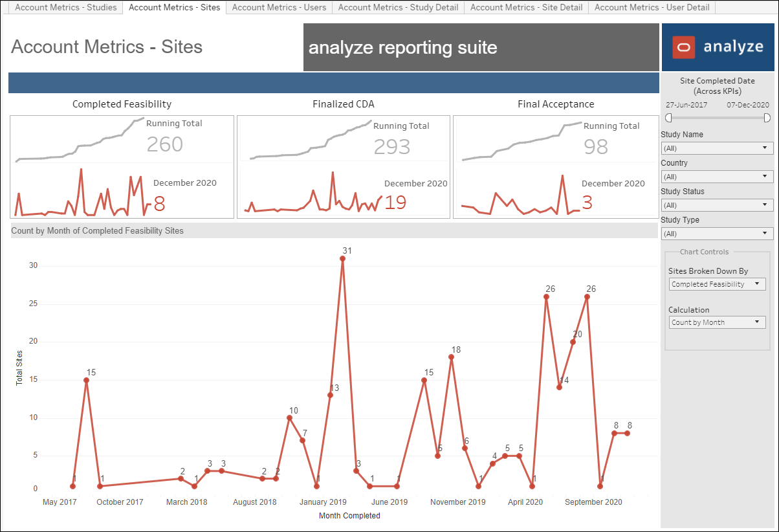The width and height of the screenshot is (779, 532).
Task: Click the Total Sites axis title
Action: coord(19,368)
